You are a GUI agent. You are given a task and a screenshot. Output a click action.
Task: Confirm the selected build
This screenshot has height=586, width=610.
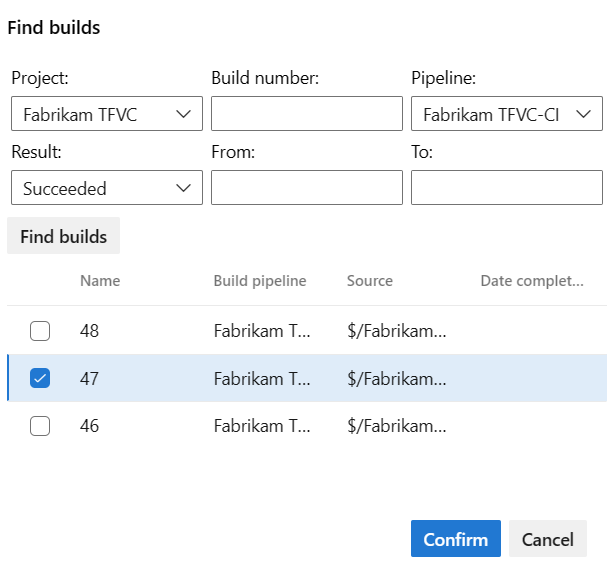(x=456, y=539)
